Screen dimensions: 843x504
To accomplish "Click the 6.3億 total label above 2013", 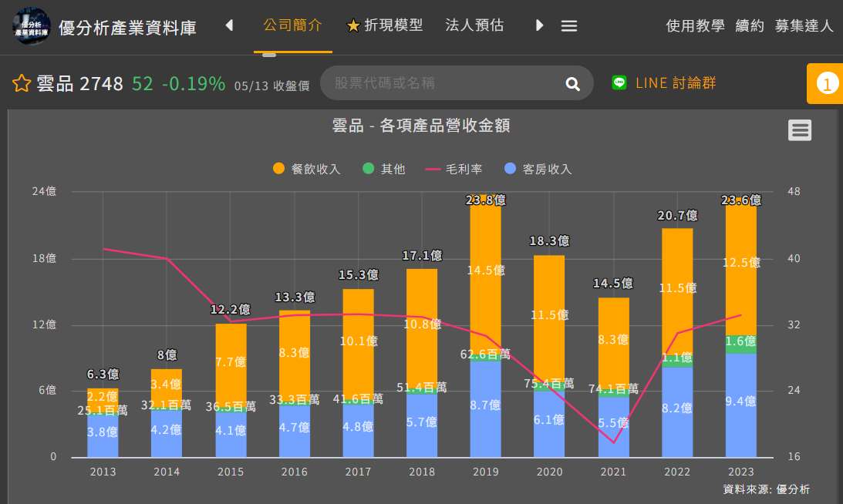I will (x=103, y=374).
